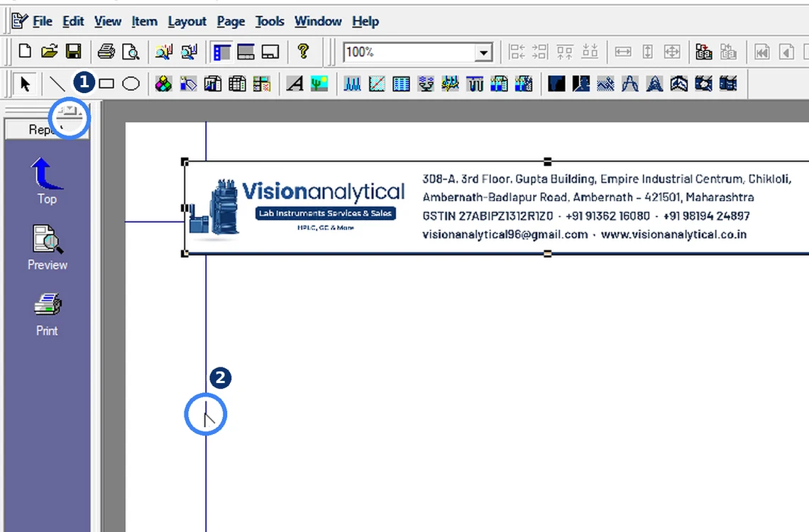Screen dimensions: 809x532
Task: Open print preview from the top toolbar
Action: tap(131, 52)
